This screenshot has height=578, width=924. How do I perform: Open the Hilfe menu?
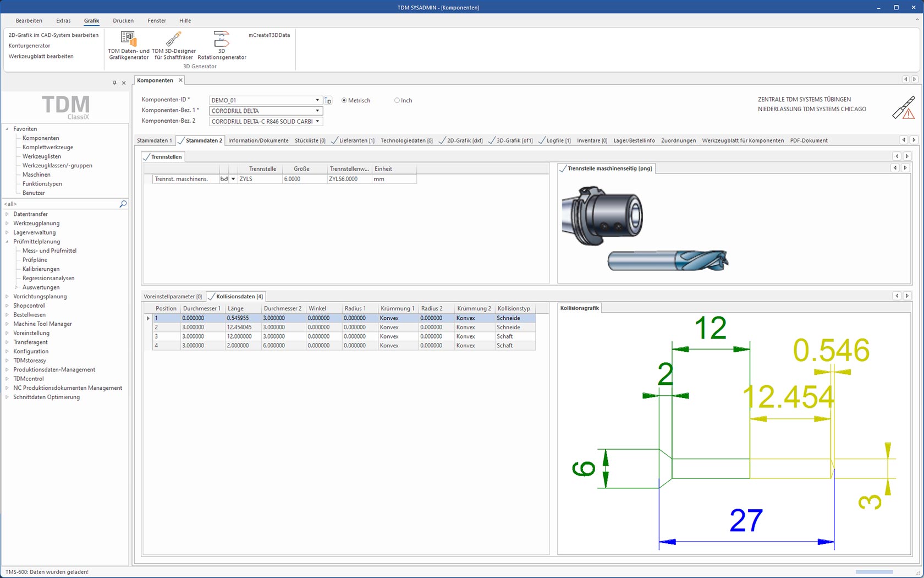(x=185, y=20)
